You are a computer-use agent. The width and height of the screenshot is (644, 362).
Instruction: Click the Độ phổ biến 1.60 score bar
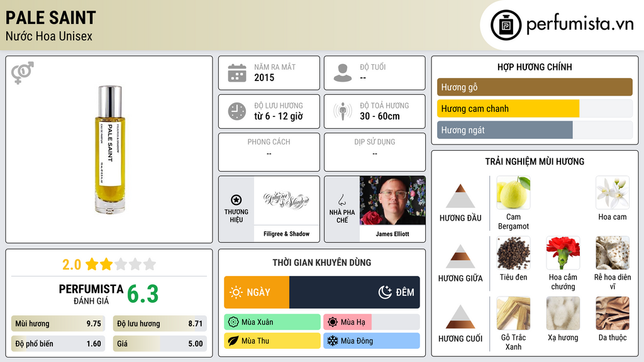coord(58,344)
